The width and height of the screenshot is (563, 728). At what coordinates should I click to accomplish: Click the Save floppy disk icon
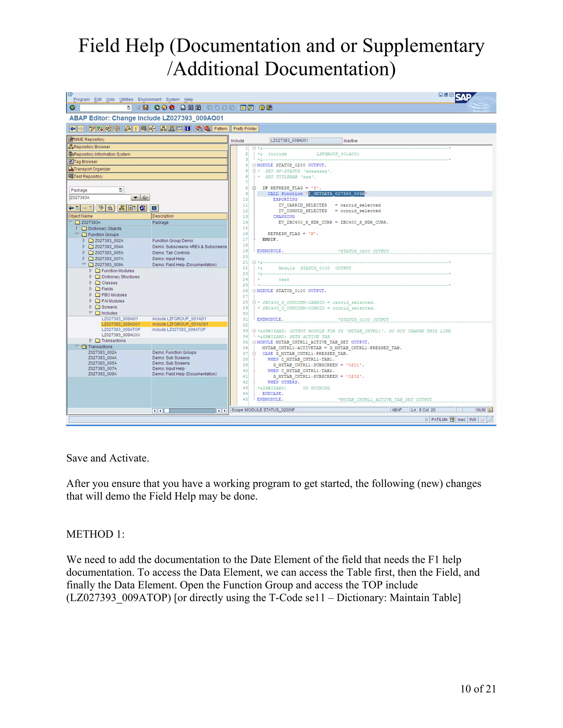coord(146,108)
